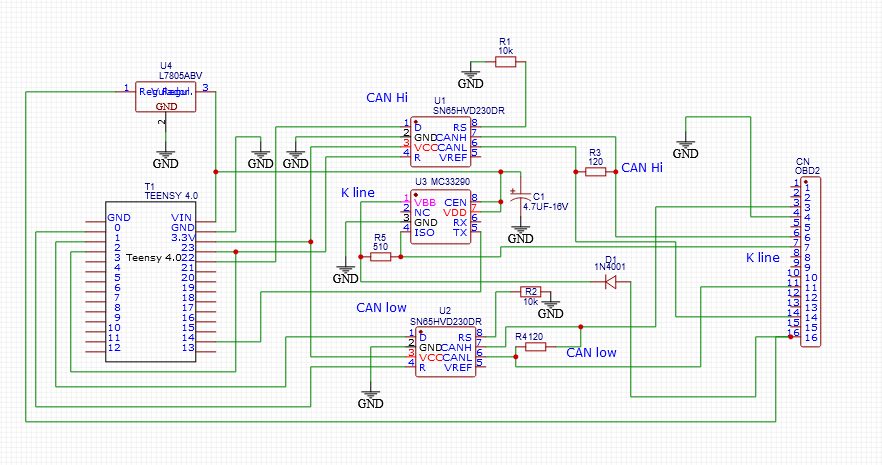Select the U1 SN65HVD230DR transceiver chip
The width and height of the screenshot is (882, 465).
440,141
